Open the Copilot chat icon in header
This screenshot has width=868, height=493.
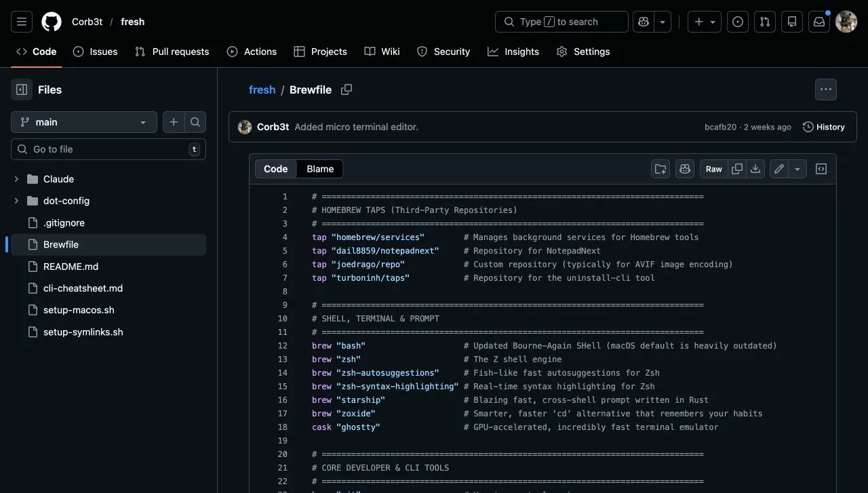coord(643,22)
